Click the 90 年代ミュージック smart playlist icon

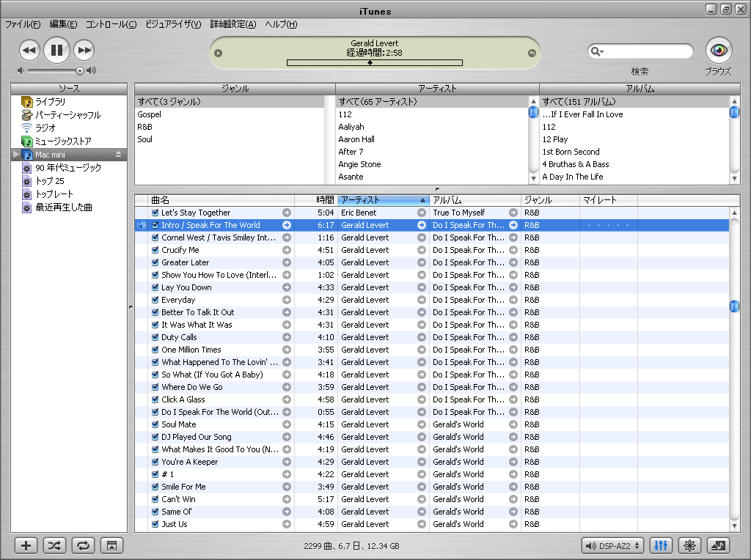pyautogui.click(x=27, y=168)
